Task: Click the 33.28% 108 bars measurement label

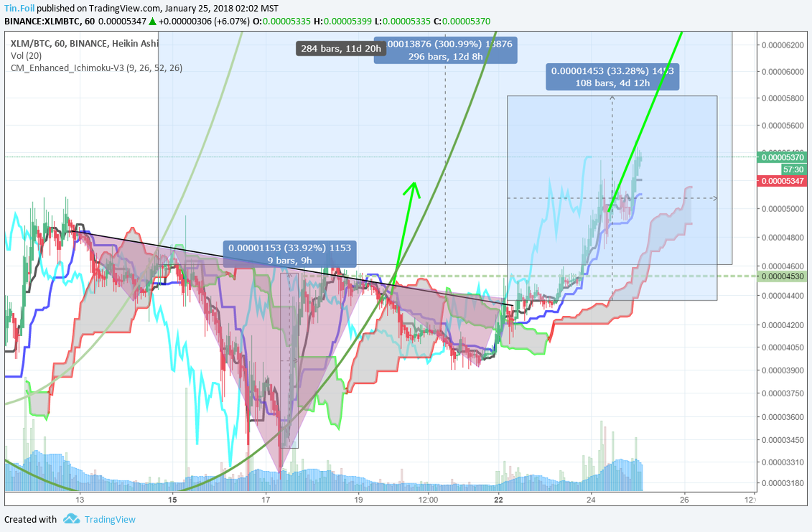Action: 612,77
